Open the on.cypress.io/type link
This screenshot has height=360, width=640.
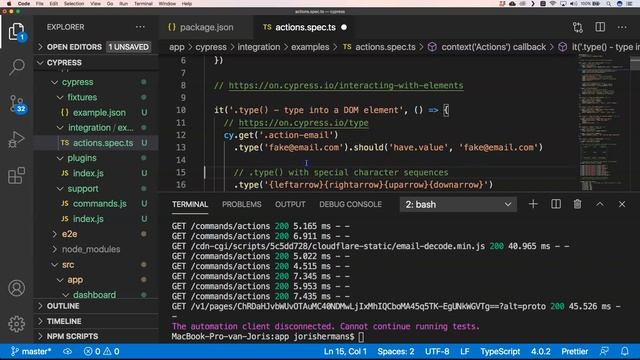(x=303, y=123)
